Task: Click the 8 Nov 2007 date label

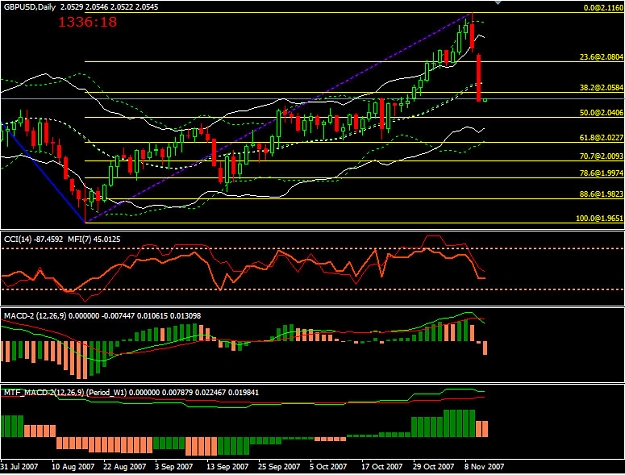Action: [x=484, y=466]
